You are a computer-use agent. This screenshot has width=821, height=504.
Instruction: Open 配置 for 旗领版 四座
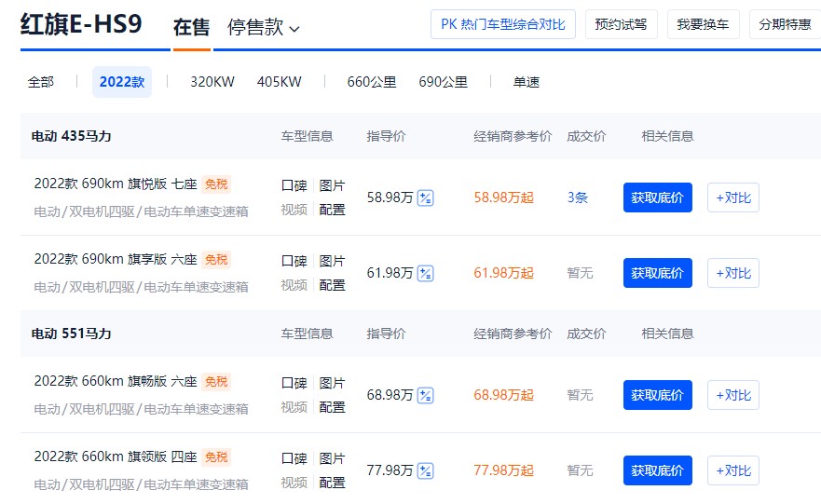332,483
